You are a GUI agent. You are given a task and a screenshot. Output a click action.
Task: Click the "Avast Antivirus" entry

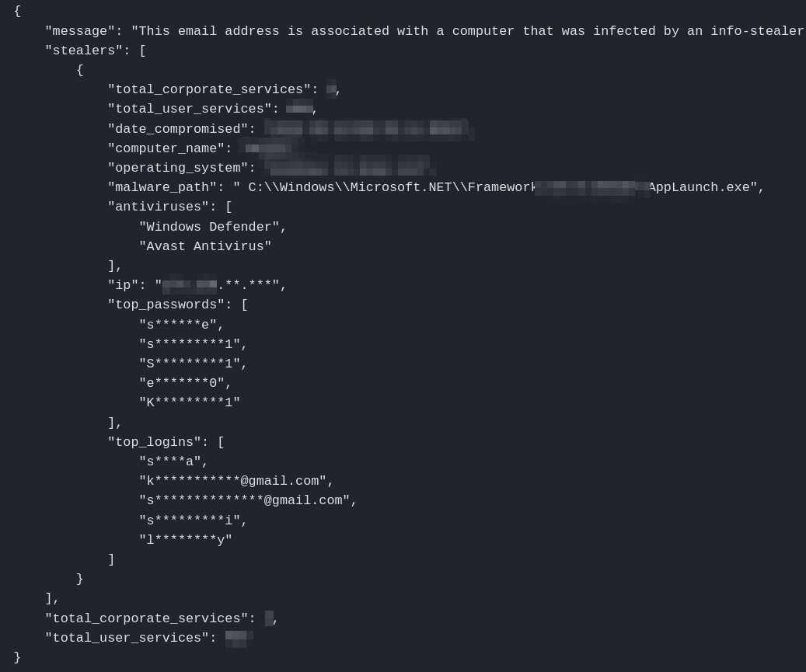point(205,246)
